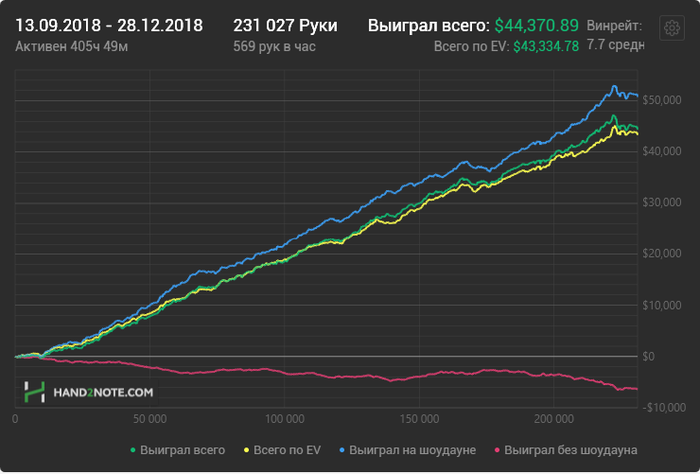
Task: Click the green dot beside 'Выиграл всего'
Action: click(133, 450)
